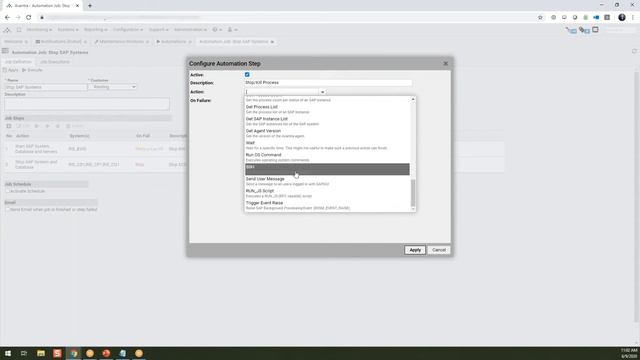Click the hamburger list icon beside job title

coord(5,51)
